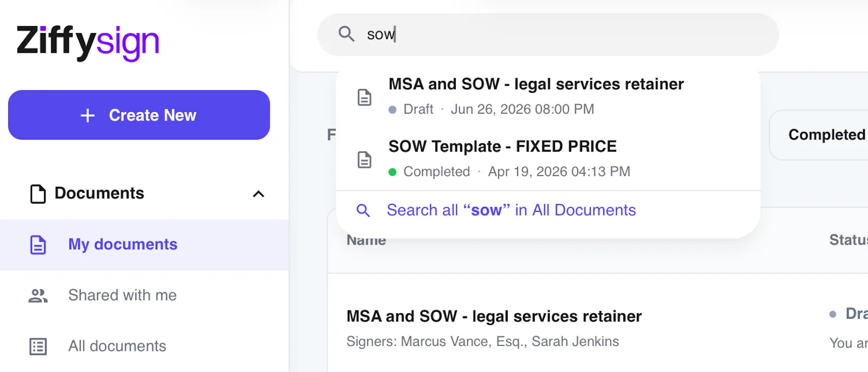Click Signers: Marcus Vance, Sarah Jenkins text
Screen dimensions: 868x372
(x=483, y=342)
